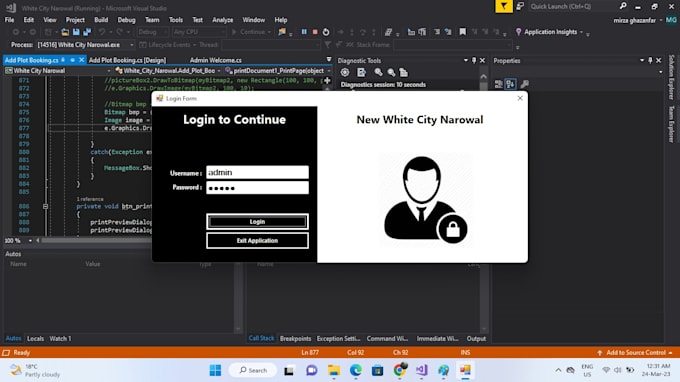Screen dimensions: 680x382
Task: Close the Login Form dialog
Action: point(520,98)
